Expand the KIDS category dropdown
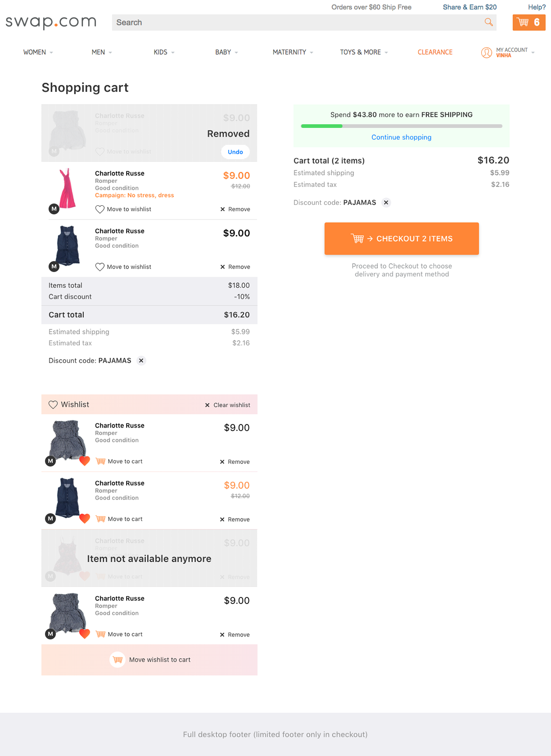The height and width of the screenshot is (756, 551). click(164, 52)
